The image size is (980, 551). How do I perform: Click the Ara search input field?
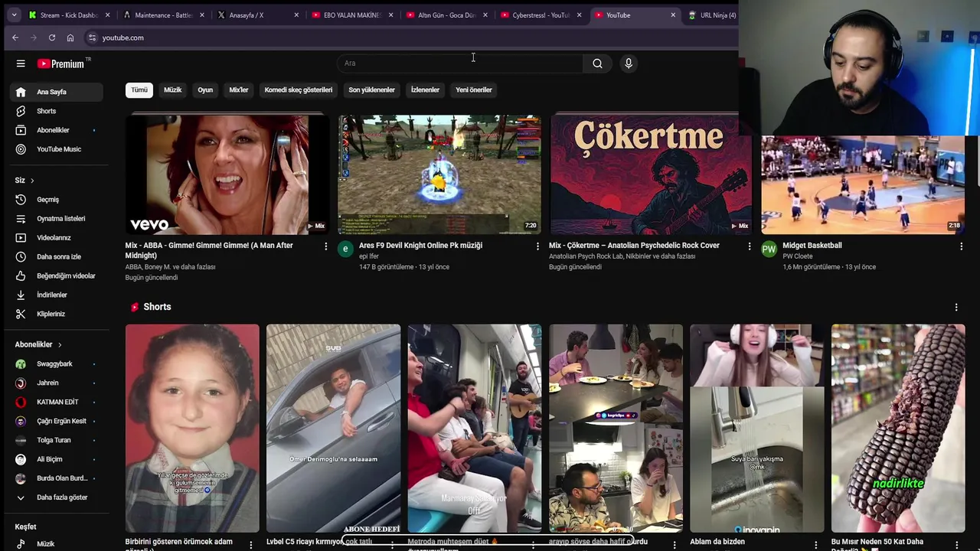pos(459,64)
